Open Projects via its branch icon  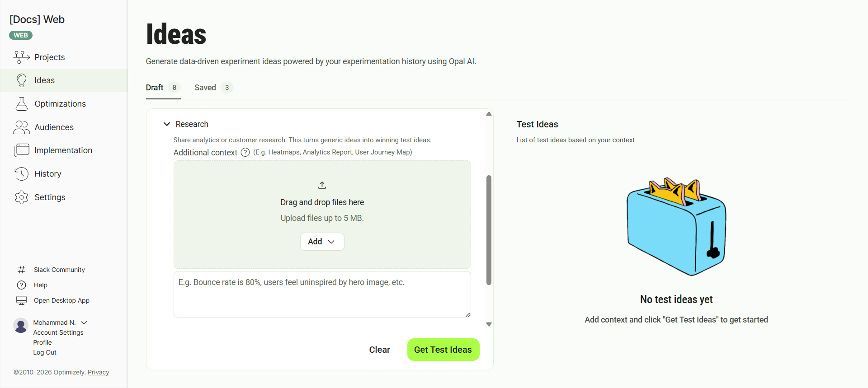[21, 57]
